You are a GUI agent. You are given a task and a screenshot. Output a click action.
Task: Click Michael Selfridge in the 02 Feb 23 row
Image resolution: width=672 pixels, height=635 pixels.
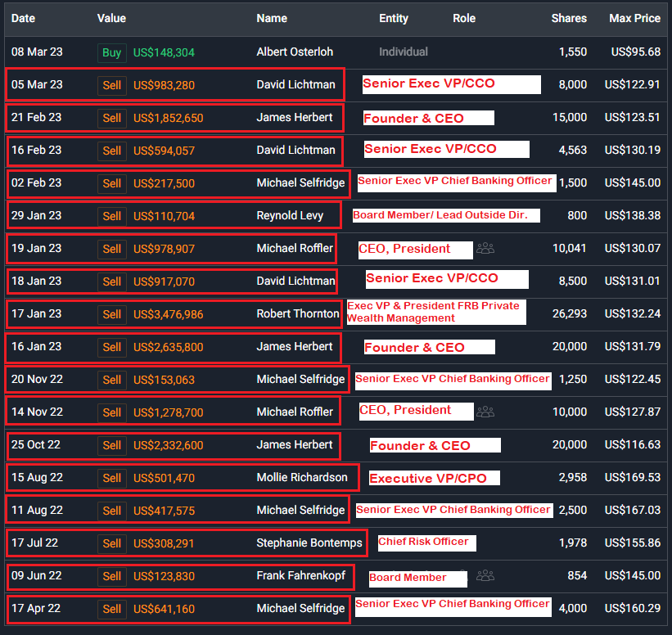[300, 183]
